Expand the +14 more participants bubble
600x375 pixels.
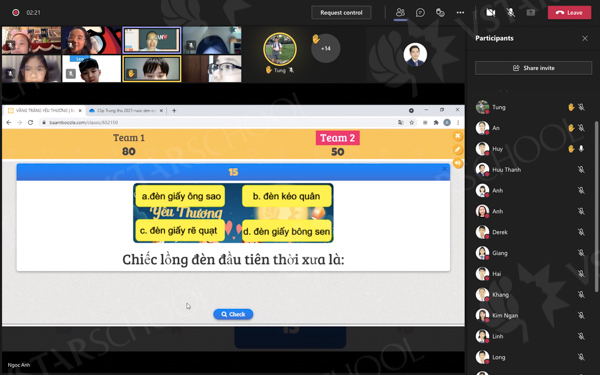click(x=326, y=49)
